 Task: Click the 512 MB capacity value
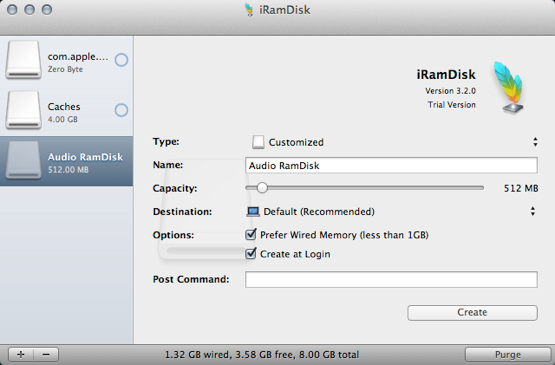521,188
